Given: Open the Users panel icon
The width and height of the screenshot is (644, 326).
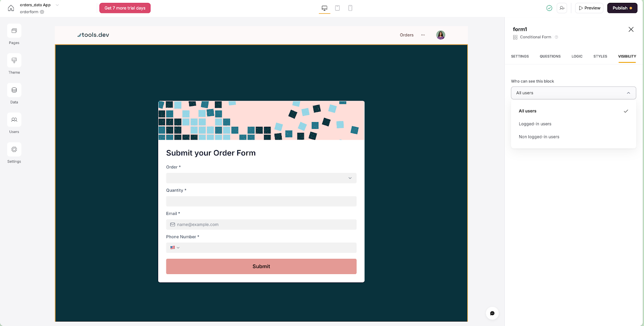Looking at the screenshot, I should click(x=14, y=120).
